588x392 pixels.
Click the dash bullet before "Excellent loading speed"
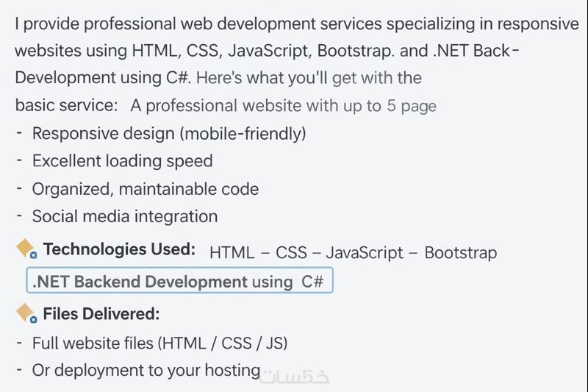click(x=19, y=161)
